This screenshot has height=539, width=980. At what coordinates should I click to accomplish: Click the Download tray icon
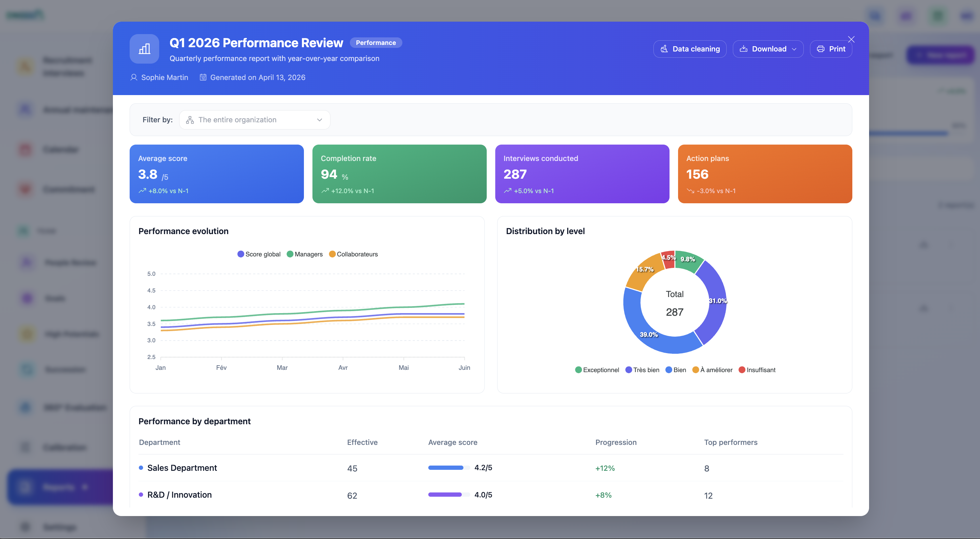click(x=743, y=49)
